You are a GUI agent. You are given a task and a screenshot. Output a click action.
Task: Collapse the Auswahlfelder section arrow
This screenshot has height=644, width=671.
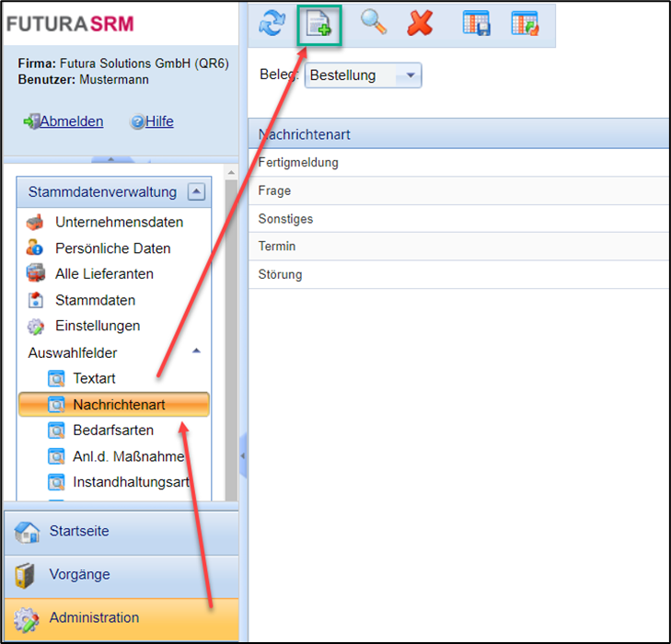click(x=195, y=351)
